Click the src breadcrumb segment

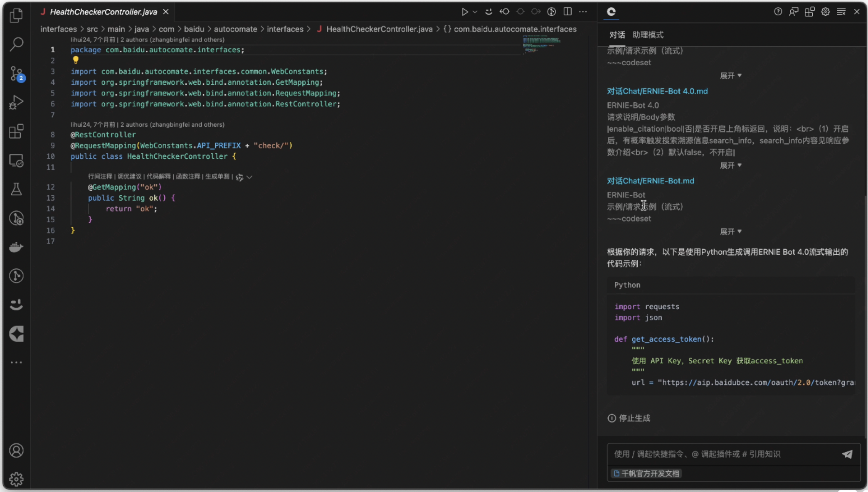coord(92,29)
